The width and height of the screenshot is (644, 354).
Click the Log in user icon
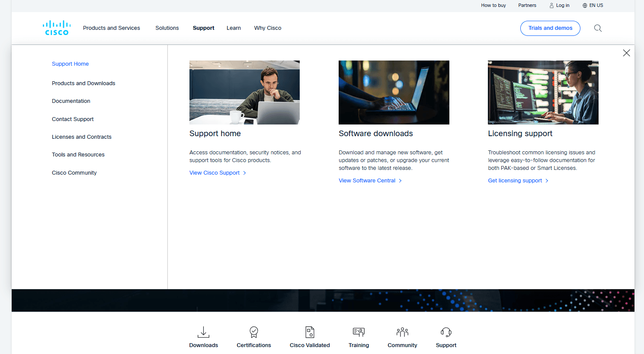click(551, 6)
